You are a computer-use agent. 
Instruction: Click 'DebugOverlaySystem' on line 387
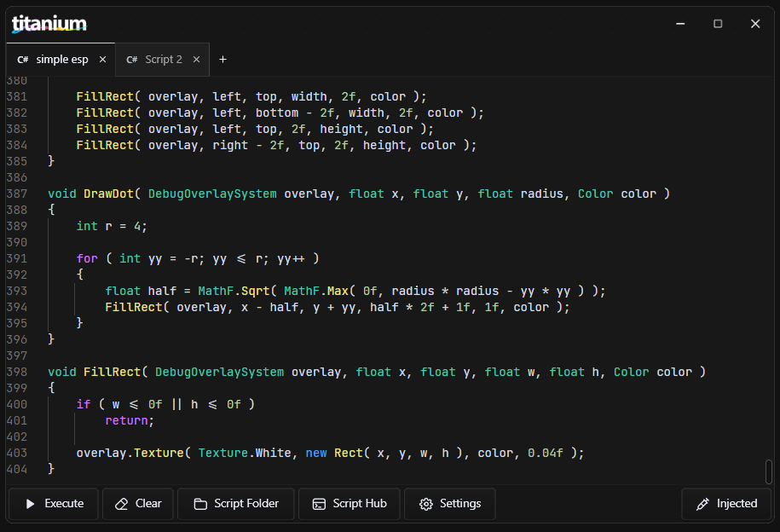click(212, 194)
